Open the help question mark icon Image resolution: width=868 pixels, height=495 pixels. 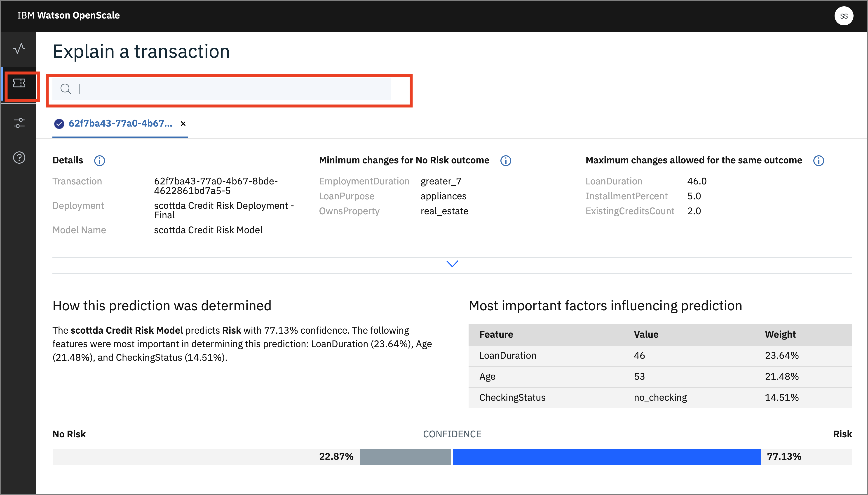(19, 157)
